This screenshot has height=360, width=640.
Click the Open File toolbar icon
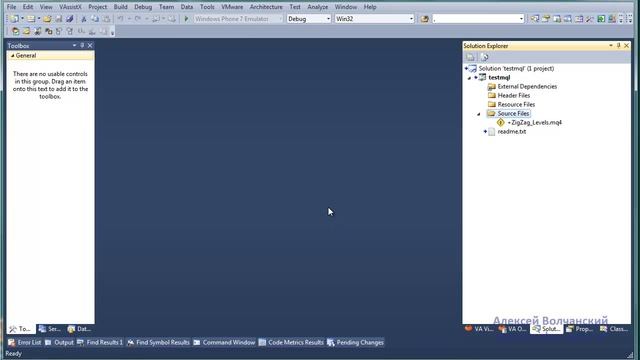(x=47, y=19)
